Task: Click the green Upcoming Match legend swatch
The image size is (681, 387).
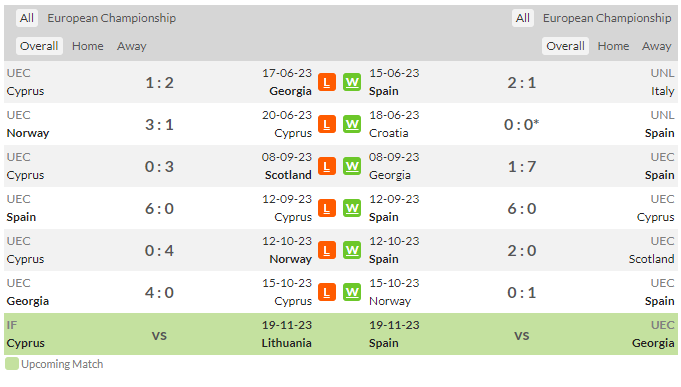Action: coord(12,364)
